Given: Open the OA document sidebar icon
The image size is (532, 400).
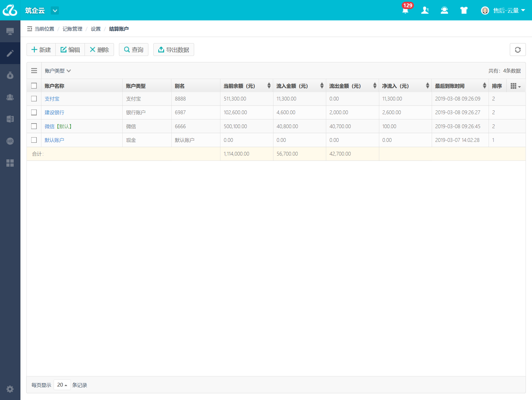Looking at the screenshot, I should point(10,119).
